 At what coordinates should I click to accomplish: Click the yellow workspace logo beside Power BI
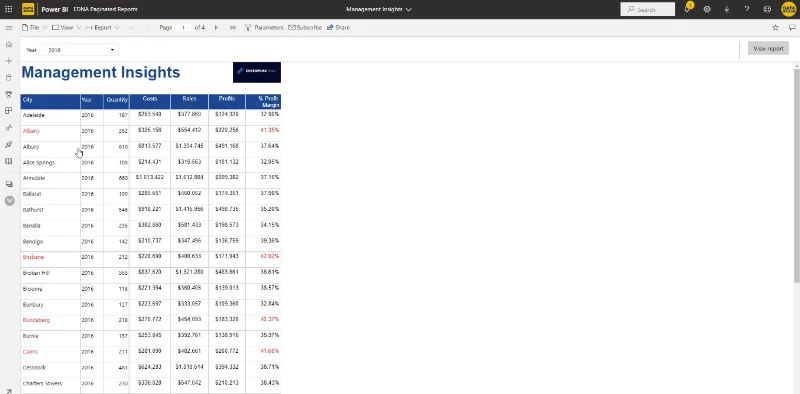point(28,9)
